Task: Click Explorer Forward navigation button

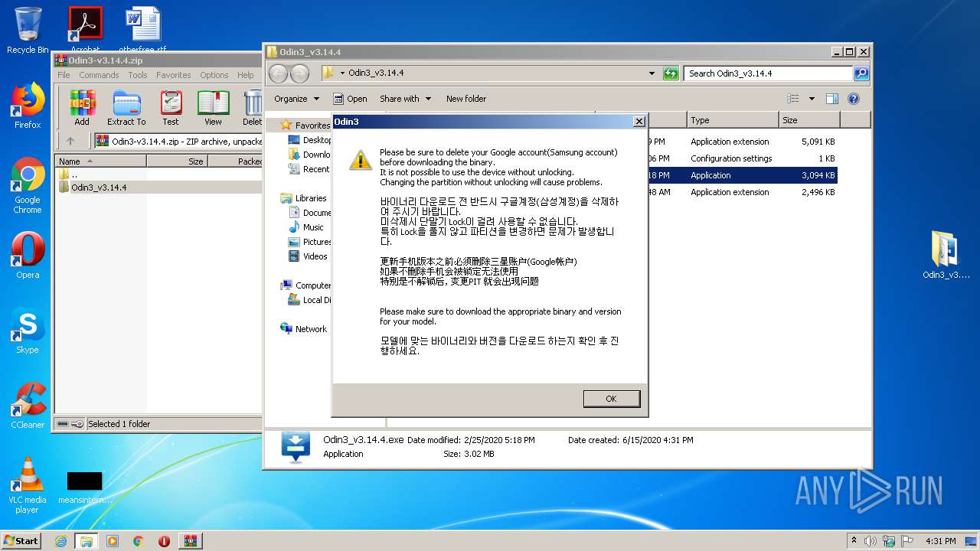Action: point(300,73)
